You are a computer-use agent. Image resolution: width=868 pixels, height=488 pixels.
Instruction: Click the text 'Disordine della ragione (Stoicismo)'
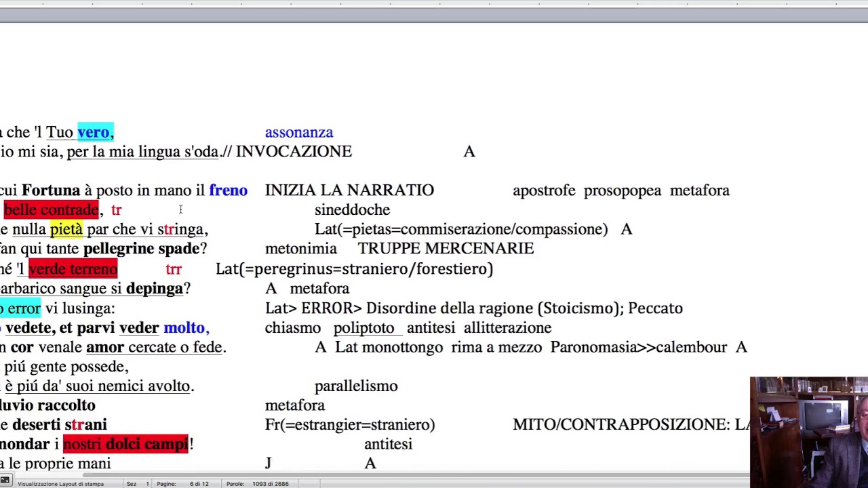pos(493,308)
